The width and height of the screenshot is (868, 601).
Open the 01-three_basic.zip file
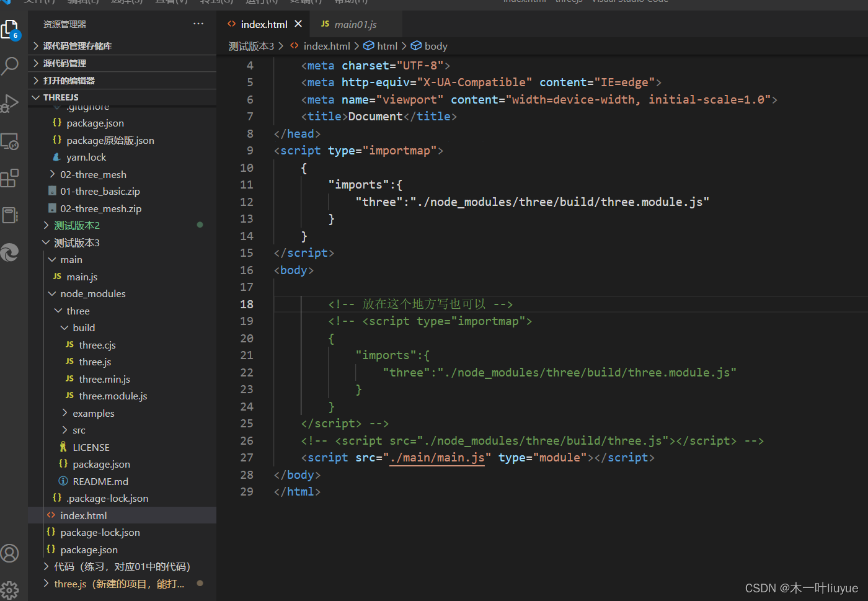pyautogui.click(x=122, y=191)
